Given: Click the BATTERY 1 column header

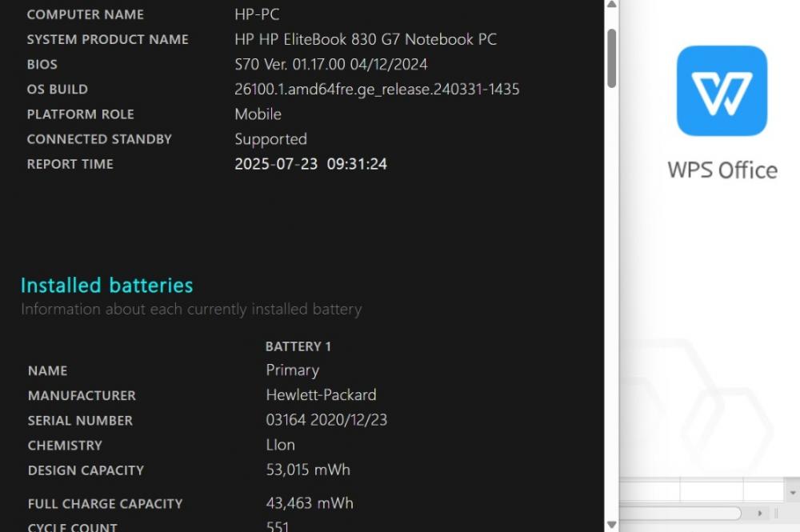Looking at the screenshot, I should tap(298, 346).
